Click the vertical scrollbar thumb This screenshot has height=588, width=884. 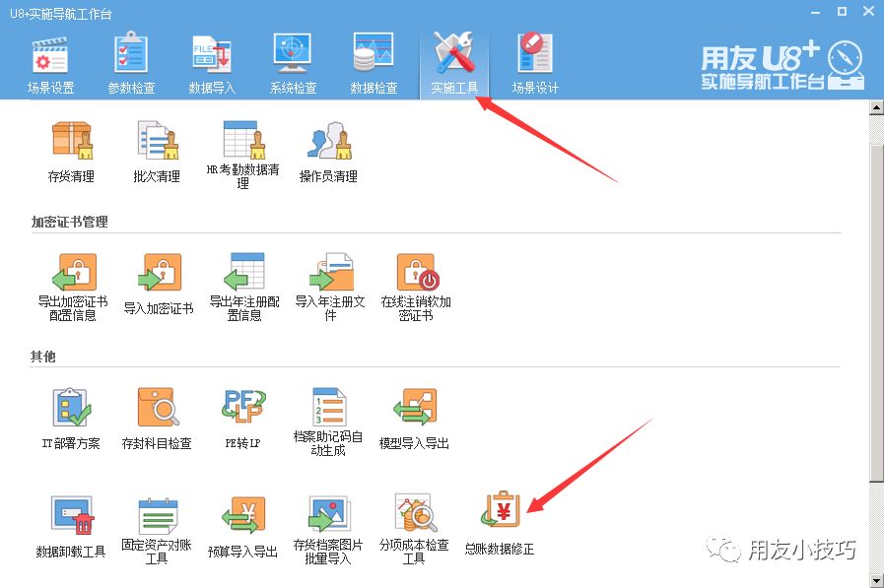click(x=877, y=312)
